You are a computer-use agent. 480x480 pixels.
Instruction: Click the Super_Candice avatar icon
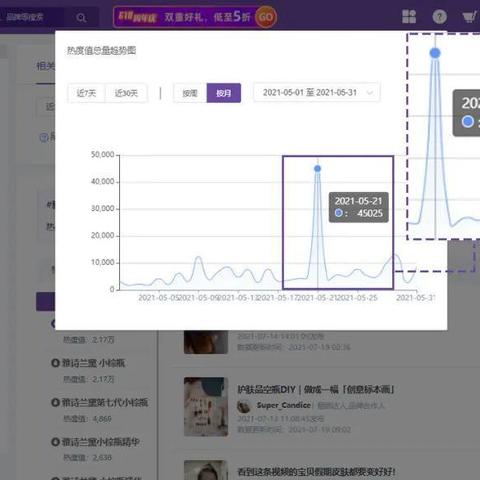tap(244, 406)
